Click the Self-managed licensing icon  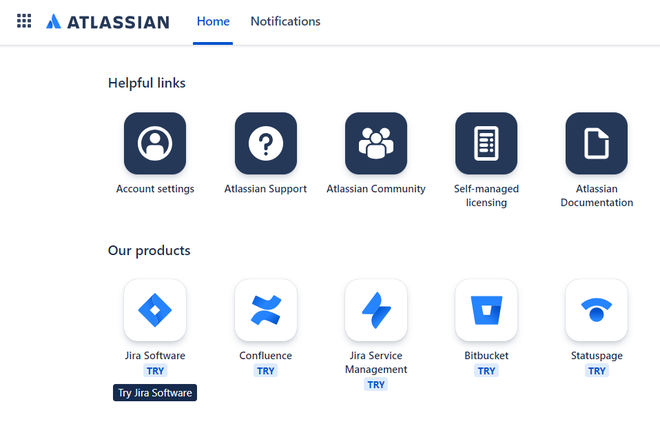tap(486, 143)
